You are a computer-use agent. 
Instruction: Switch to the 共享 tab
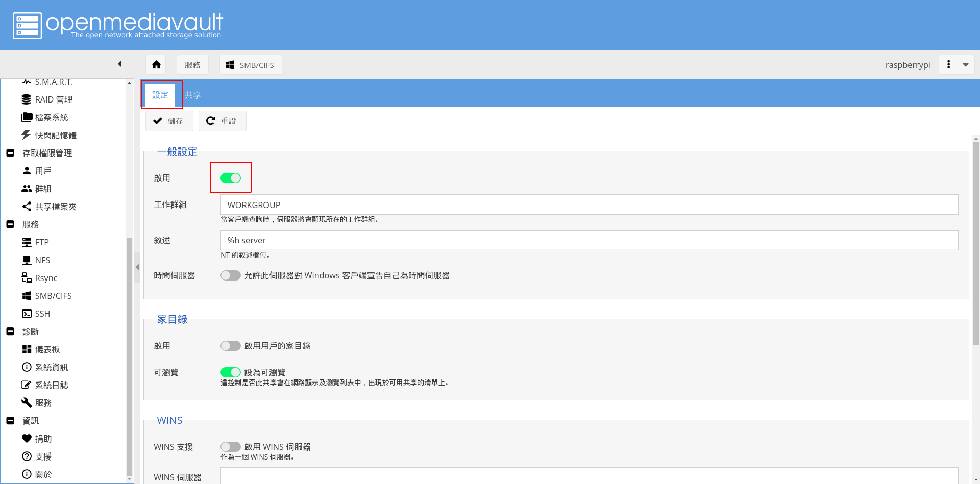[x=192, y=95]
